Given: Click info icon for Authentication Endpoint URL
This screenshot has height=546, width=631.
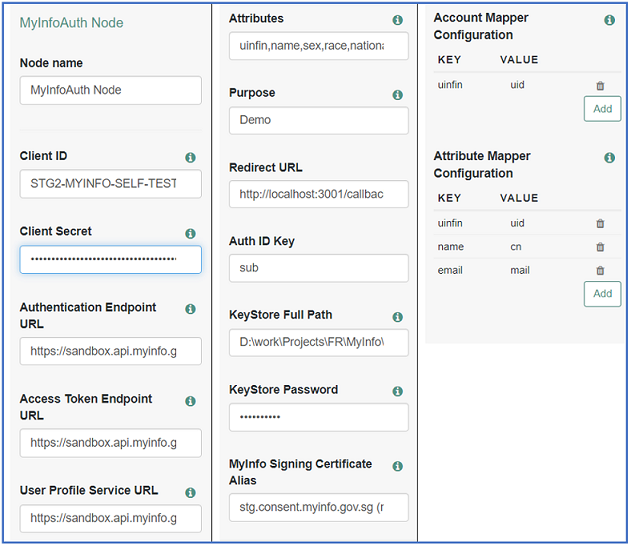Looking at the screenshot, I should pyautogui.click(x=190, y=309).
